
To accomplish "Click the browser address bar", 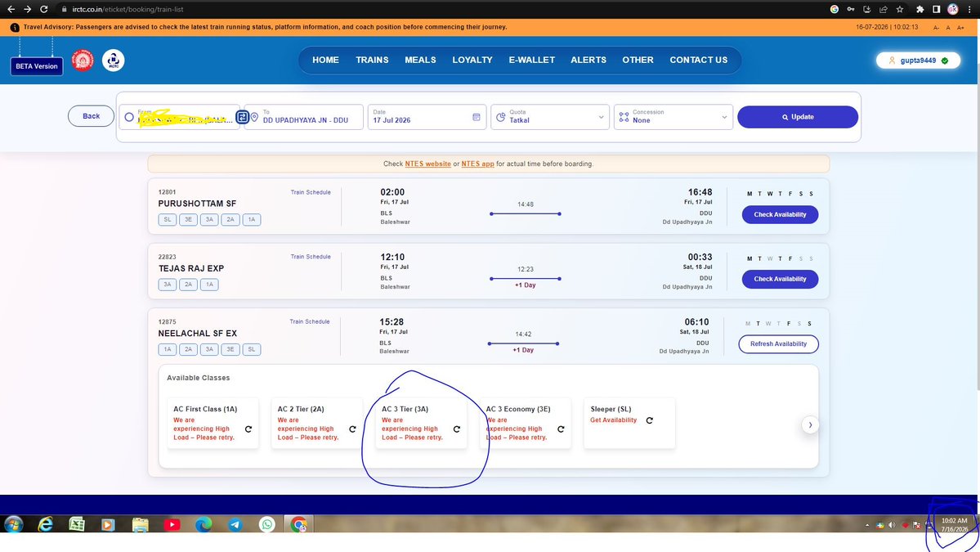I will point(437,9).
